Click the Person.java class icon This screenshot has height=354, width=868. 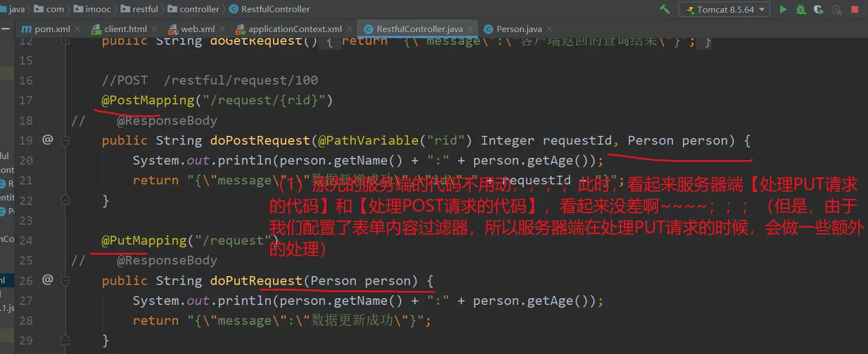(488, 29)
